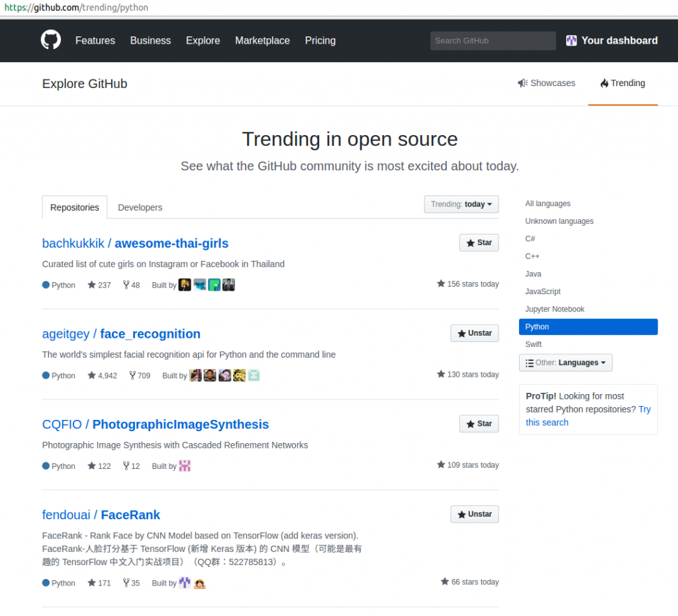Select the flame icon beside Trending
The image size is (678, 616).
[x=605, y=83]
